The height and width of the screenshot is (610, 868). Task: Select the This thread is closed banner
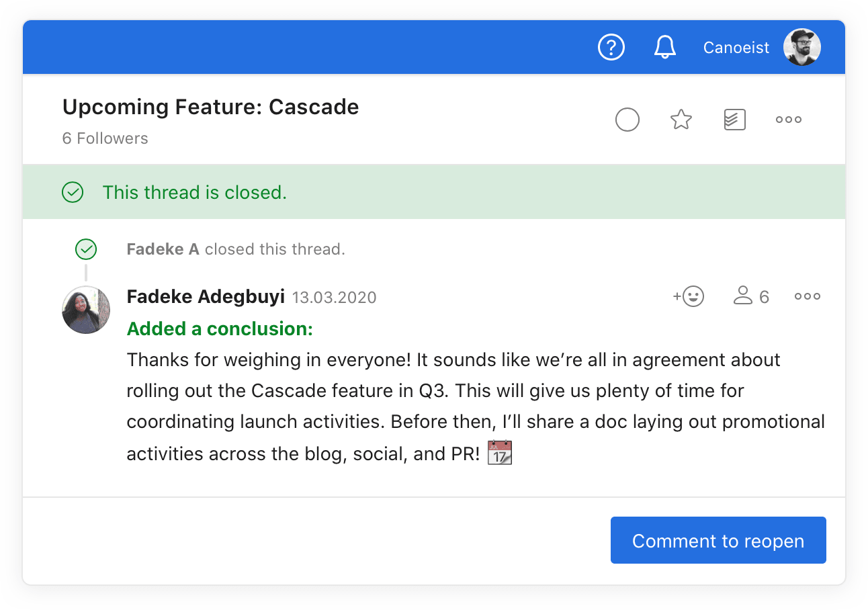coord(195,191)
